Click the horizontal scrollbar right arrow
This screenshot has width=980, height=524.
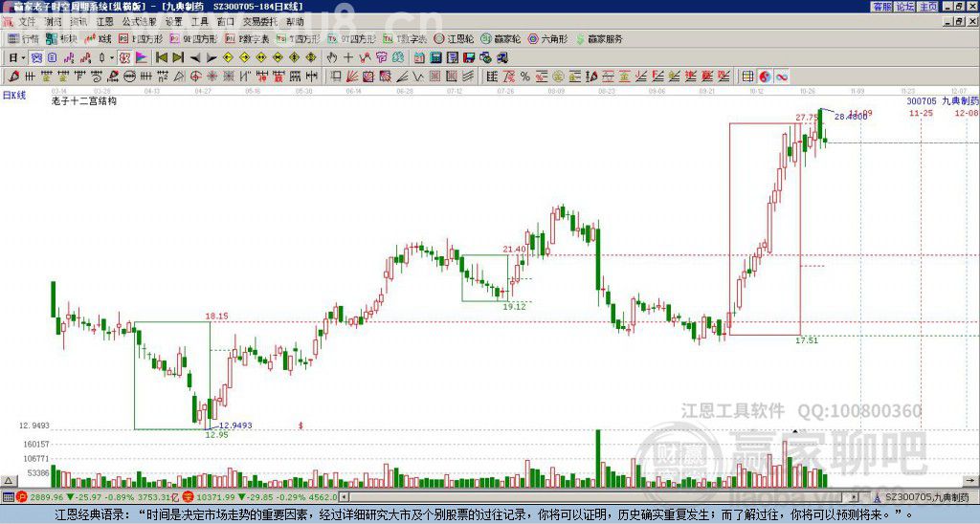tap(855, 497)
